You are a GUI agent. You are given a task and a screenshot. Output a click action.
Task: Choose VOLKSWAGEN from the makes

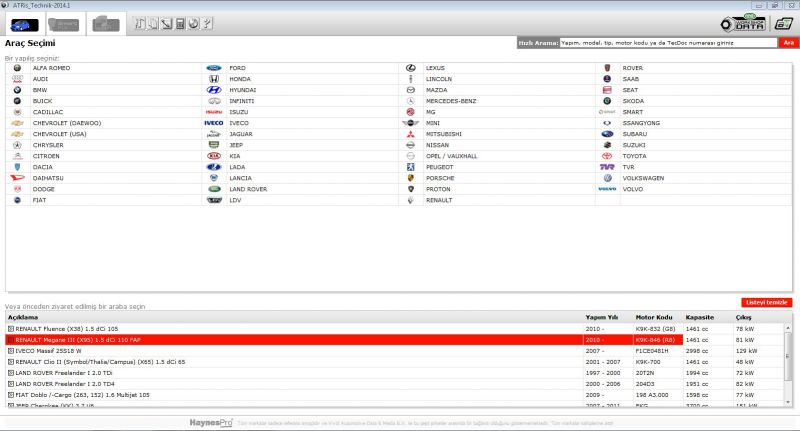[643, 178]
